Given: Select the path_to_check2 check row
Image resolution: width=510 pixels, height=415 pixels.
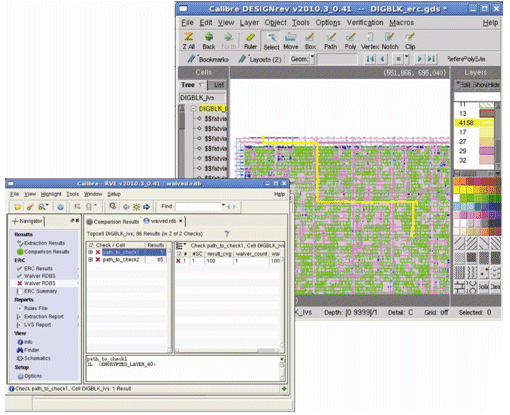Looking at the screenshot, I should [x=126, y=259].
